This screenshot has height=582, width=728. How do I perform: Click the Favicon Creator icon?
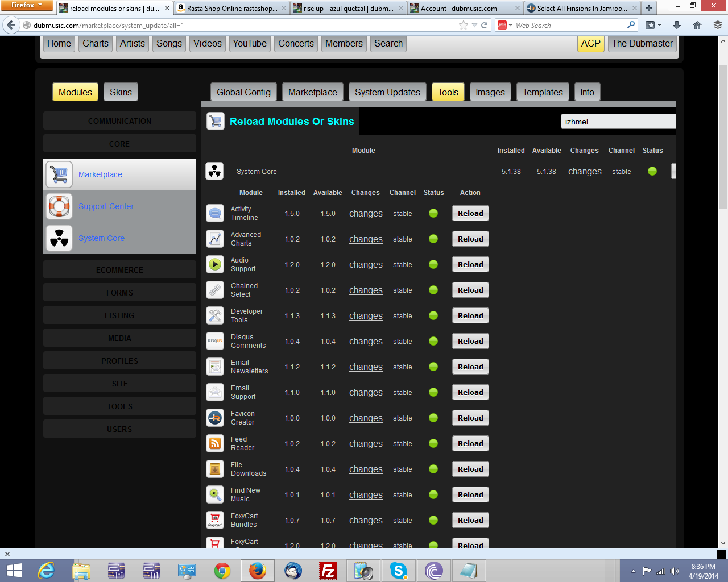215,418
